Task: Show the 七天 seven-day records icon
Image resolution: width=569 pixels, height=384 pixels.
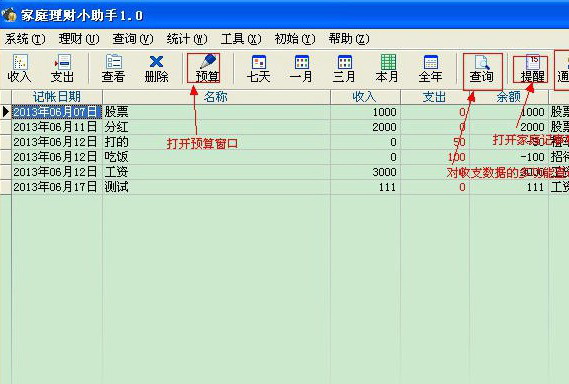Action: pos(258,69)
